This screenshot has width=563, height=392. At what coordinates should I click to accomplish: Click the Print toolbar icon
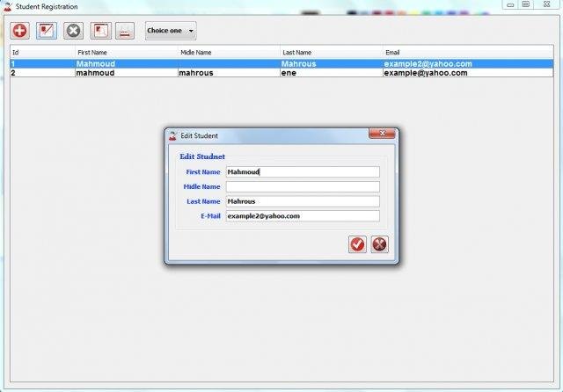tap(125, 31)
